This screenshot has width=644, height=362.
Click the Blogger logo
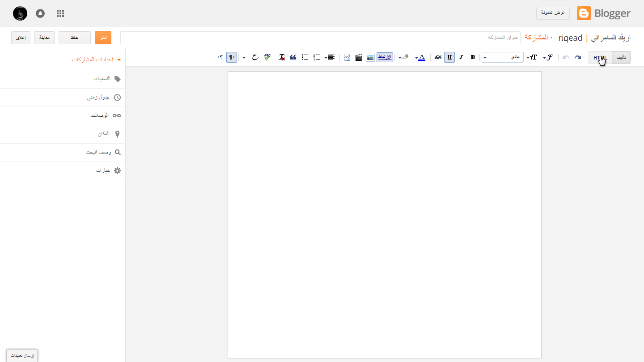(x=604, y=13)
